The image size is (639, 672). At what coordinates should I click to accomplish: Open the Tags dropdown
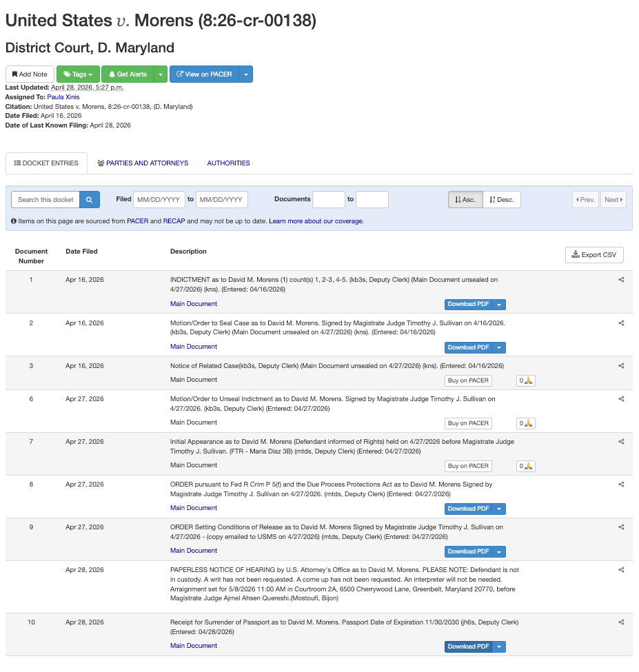click(78, 74)
